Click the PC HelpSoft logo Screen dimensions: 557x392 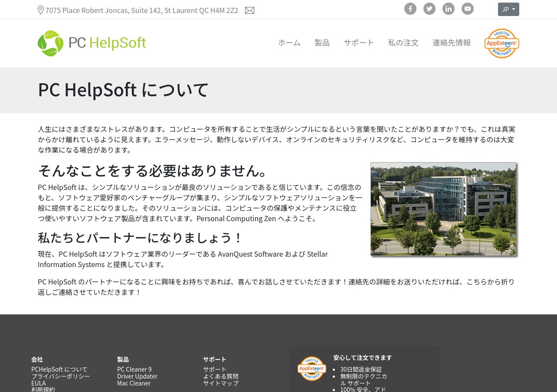(92, 43)
